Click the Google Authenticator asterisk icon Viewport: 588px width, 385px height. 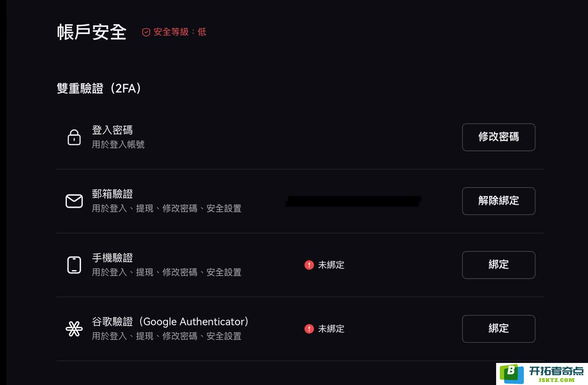click(74, 329)
